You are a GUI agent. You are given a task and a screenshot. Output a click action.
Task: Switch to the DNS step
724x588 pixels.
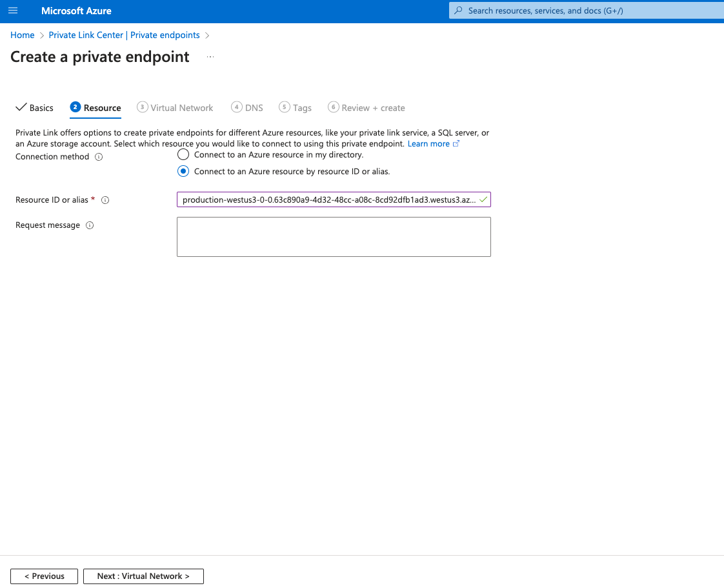pos(253,107)
